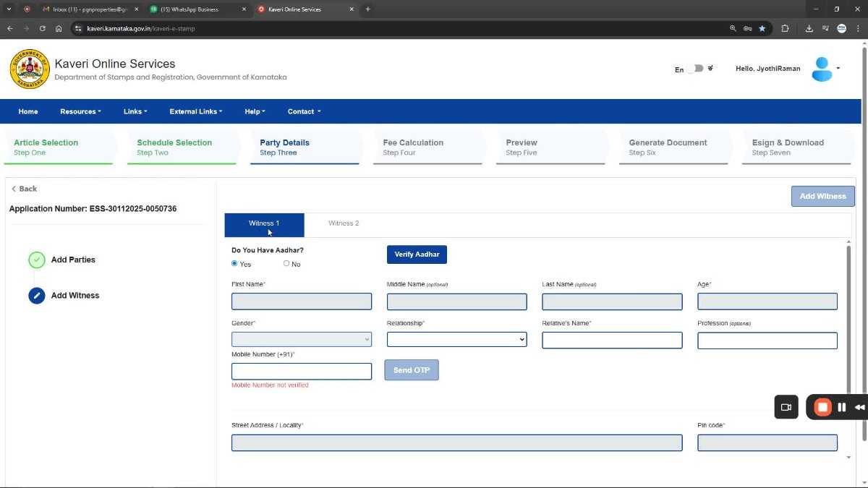Click the red stop recording button
The width and height of the screenshot is (868, 488).
(x=822, y=407)
